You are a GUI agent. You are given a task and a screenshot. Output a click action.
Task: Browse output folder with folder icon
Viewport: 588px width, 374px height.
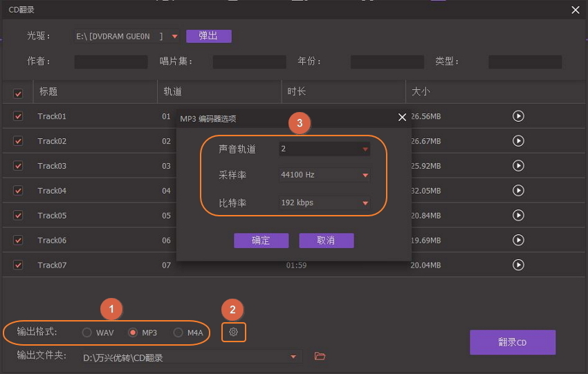(320, 357)
